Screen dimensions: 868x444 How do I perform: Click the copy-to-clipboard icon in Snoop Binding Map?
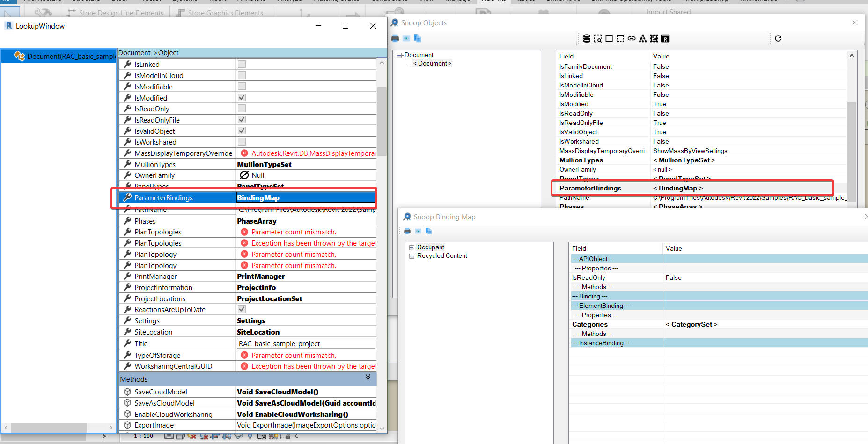click(x=428, y=231)
